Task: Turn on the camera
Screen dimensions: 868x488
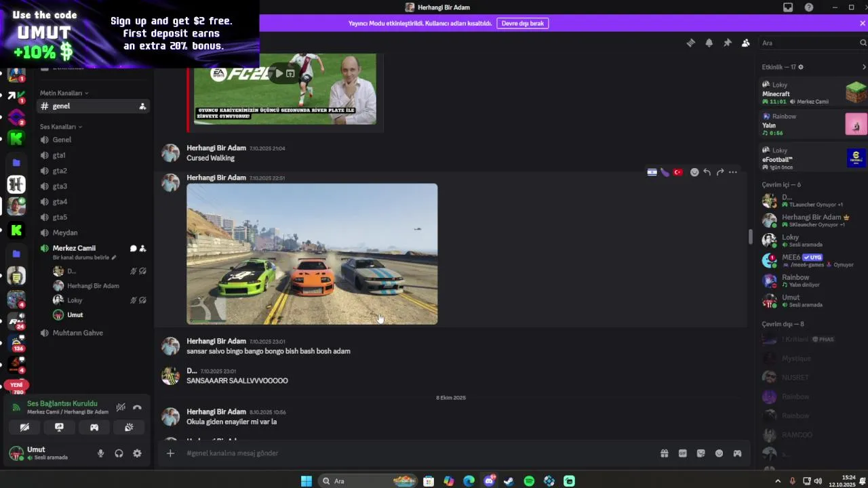Action: 24,427
